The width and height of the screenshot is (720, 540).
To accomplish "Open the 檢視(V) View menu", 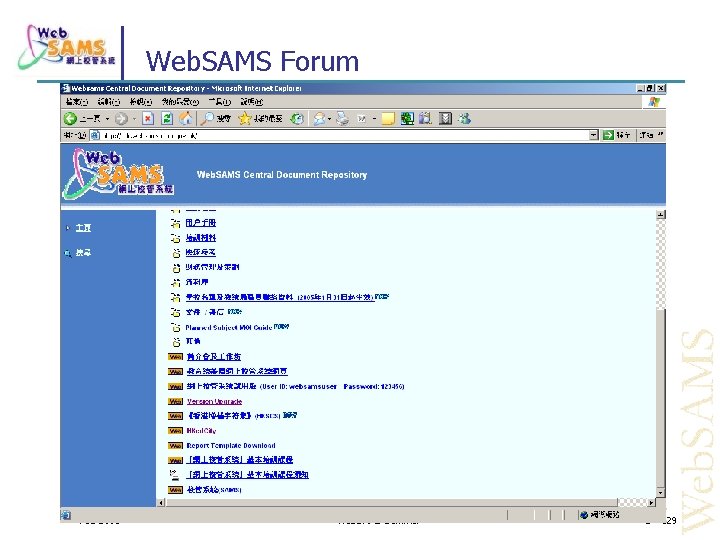I will pos(141,101).
